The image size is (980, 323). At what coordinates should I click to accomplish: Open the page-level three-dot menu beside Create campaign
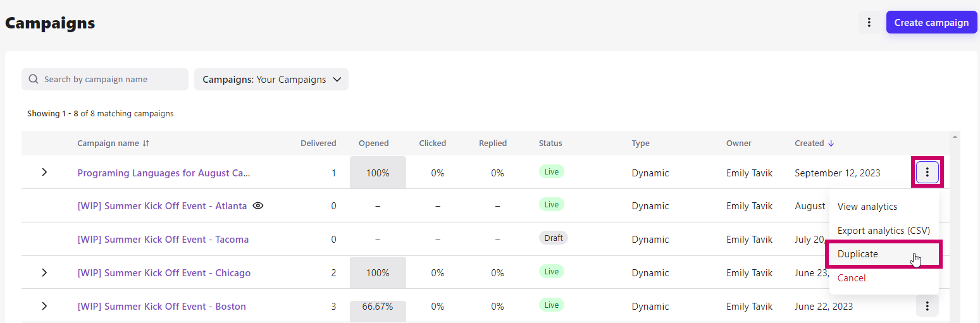click(x=869, y=22)
